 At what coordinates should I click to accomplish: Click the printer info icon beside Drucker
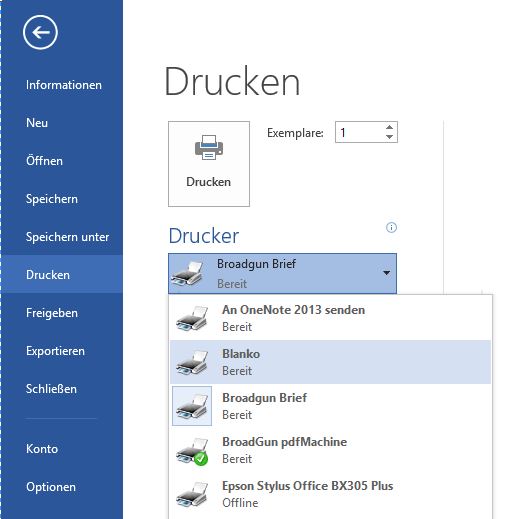tap(391, 228)
